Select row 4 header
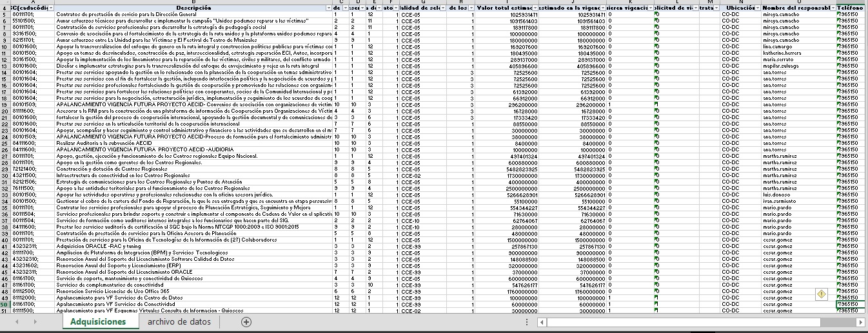Image resolution: width=868 pixels, height=333 pixels. coord(5,8)
